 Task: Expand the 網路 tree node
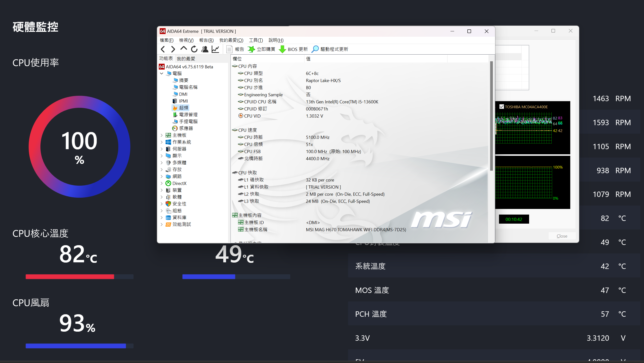[161, 176]
